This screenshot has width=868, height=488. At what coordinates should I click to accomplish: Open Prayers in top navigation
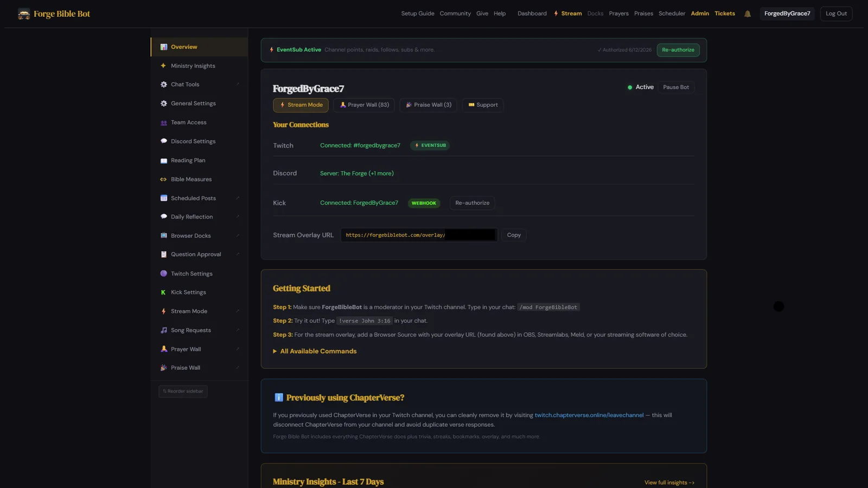tap(618, 14)
